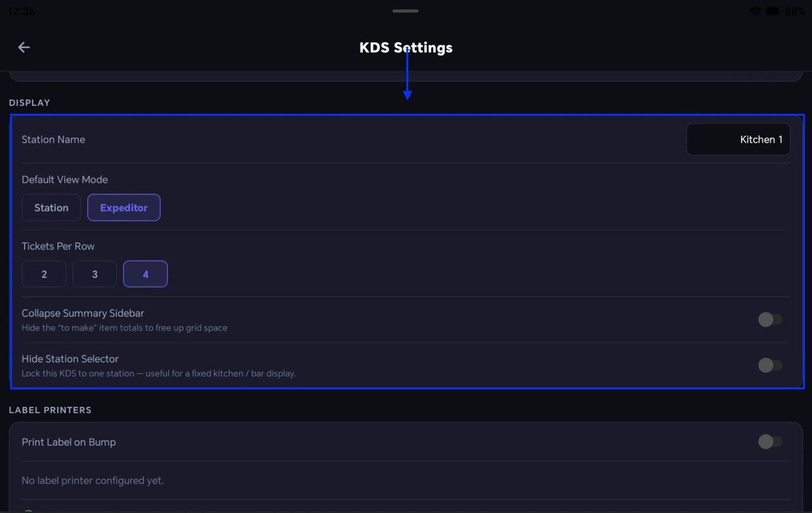This screenshot has height=513, width=812.
Task: Set tickets per row to 3
Action: 95,274
